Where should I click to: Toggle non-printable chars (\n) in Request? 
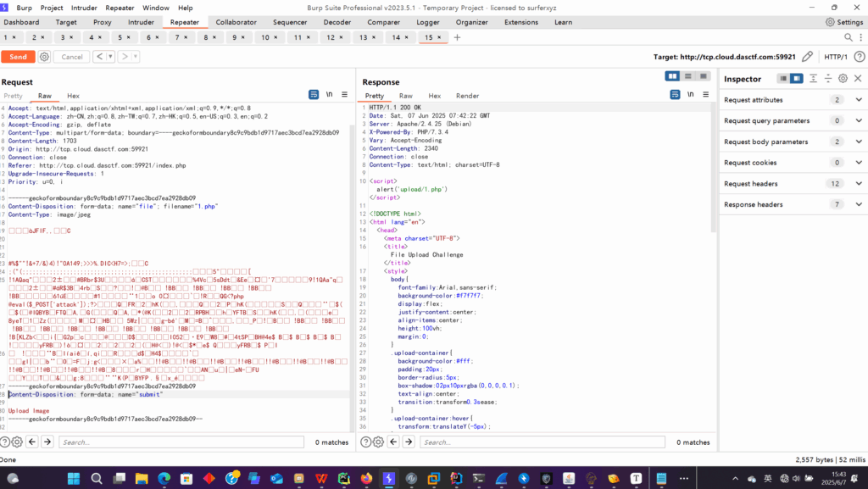tap(330, 95)
